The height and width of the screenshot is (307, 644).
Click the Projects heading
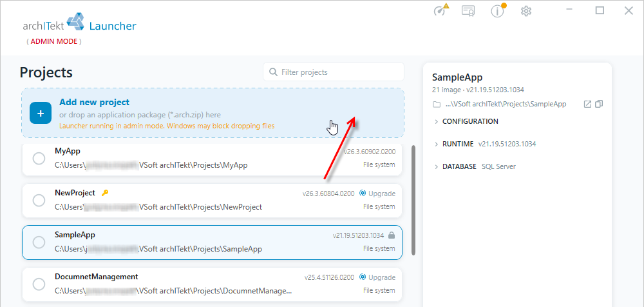tap(46, 72)
